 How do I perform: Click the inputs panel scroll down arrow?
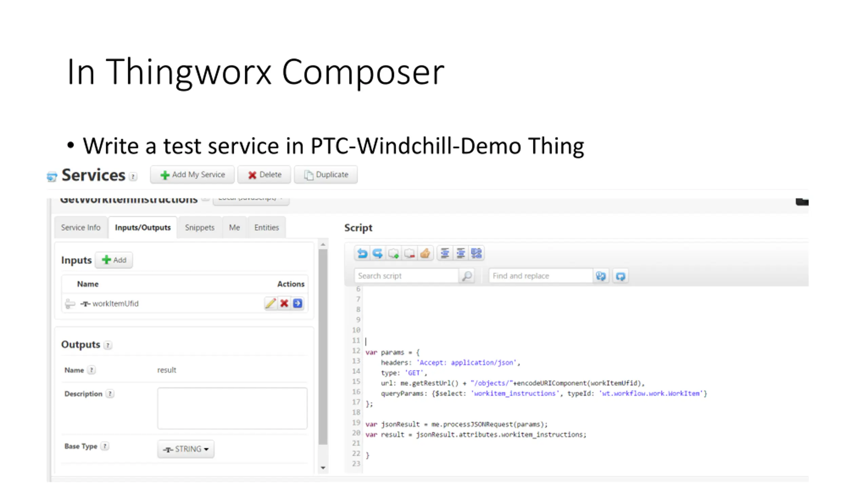pyautogui.click(x=323, y=468)
